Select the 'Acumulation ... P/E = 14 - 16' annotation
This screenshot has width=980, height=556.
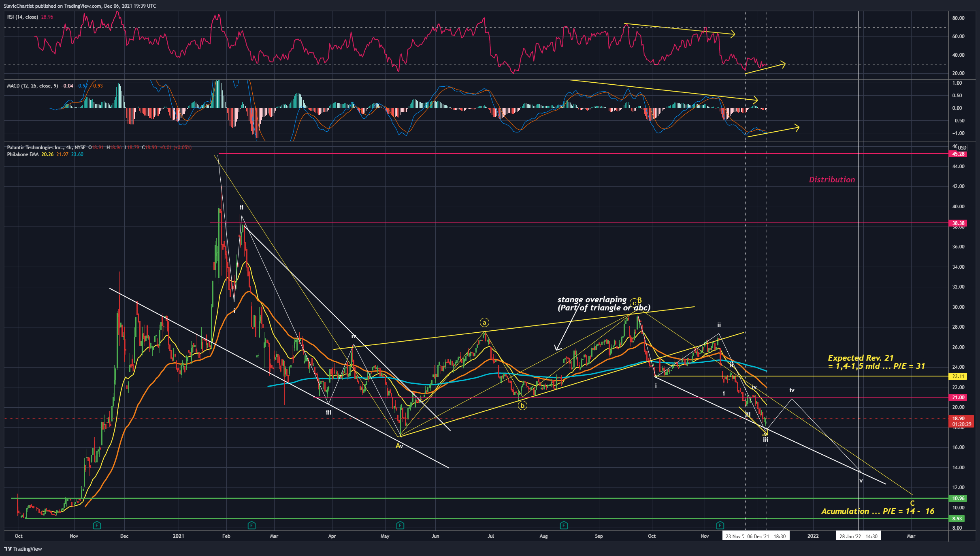[x=878, y=511]
